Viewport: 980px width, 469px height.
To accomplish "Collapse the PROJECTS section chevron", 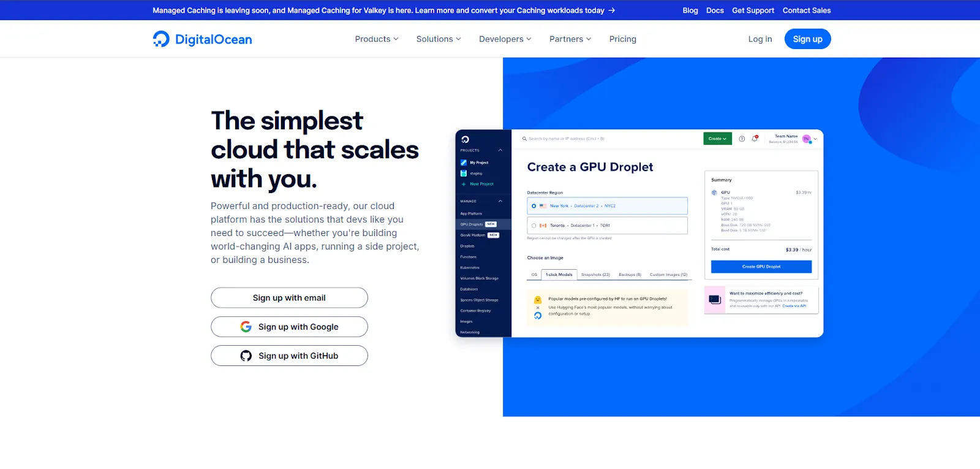I will coord(500,150).
